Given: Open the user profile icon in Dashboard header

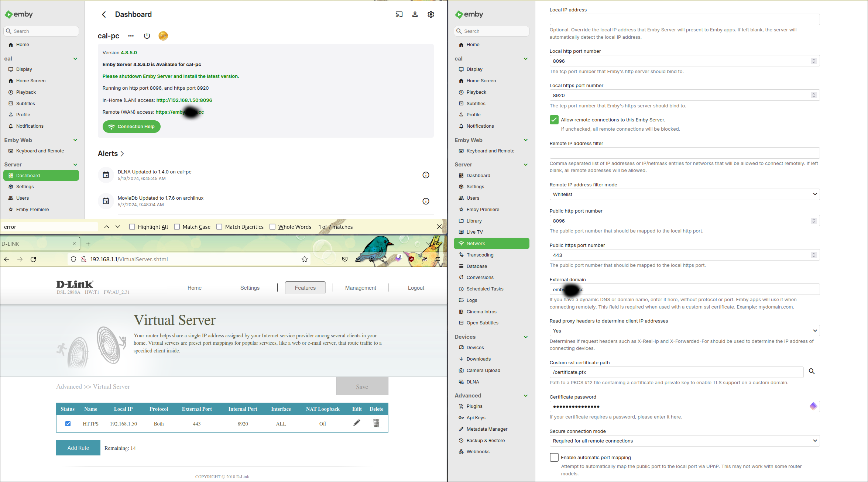Looking at the screenshot, I should 415,14.
